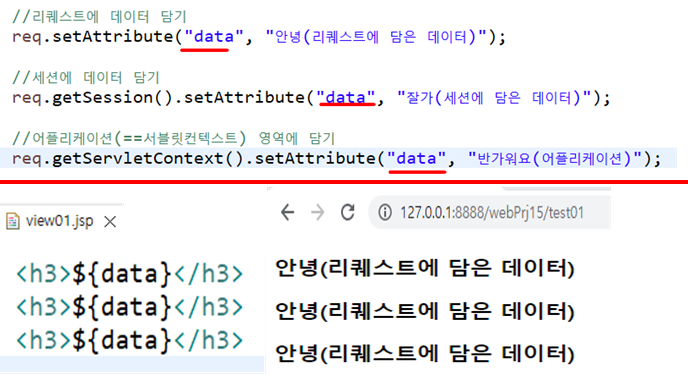Click the second browser output heading 안녕(리퀘스트에 담은 데이터)
Image resolution: width=688 pixels, height=386 pixels.
tap(425, 311)
